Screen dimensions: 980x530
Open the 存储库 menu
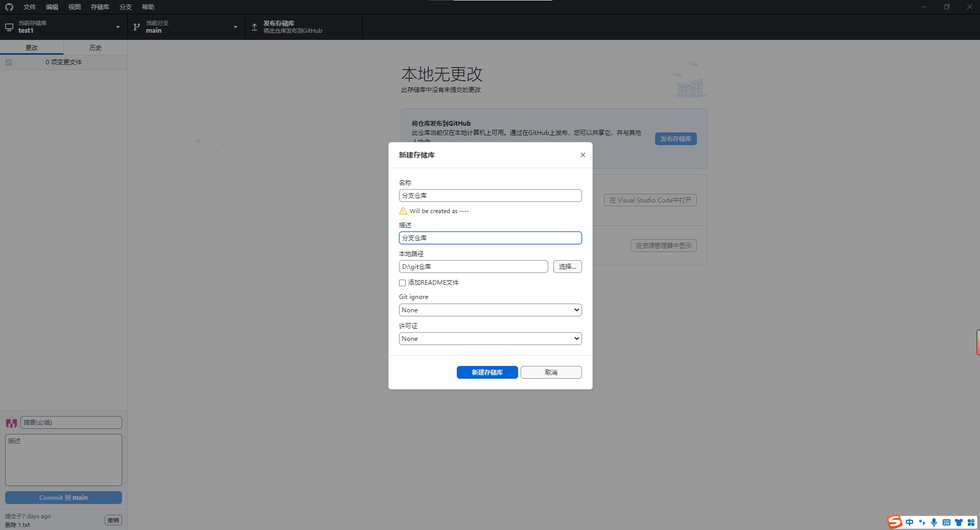(x=100, y=7)
